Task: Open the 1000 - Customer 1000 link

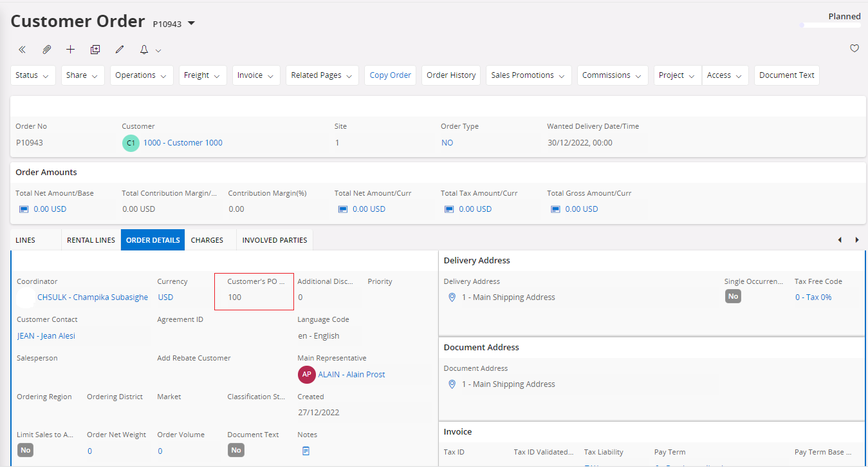Action: pos(183,143)
